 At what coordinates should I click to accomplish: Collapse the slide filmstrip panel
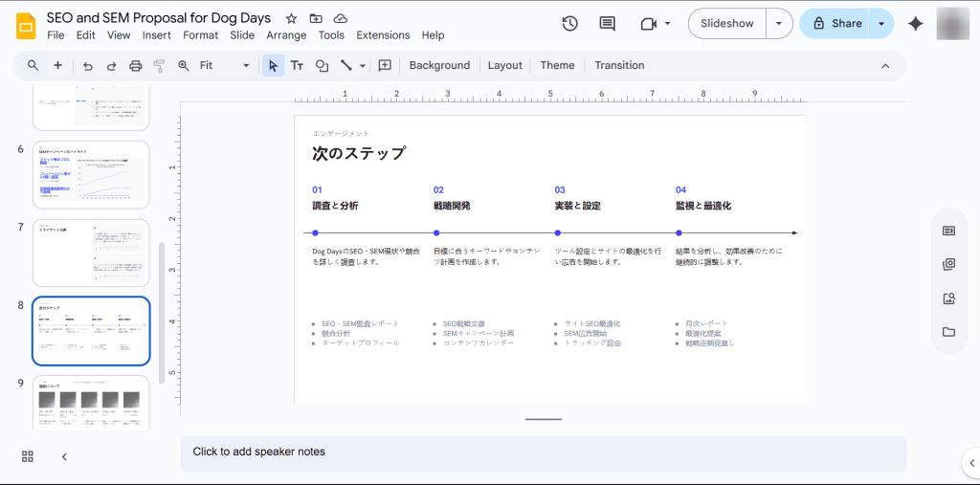point(64,456)
